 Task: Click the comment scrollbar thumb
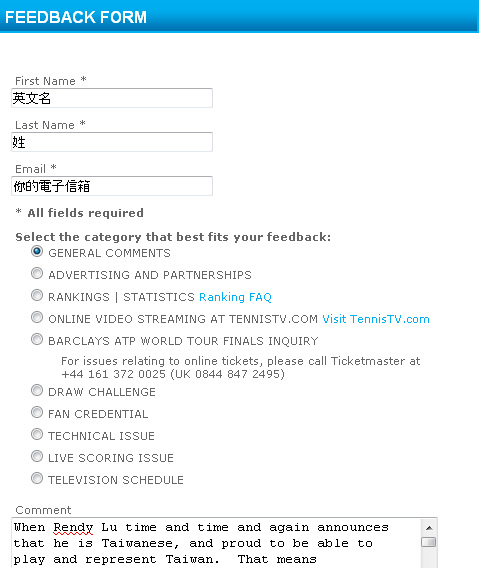429,542
